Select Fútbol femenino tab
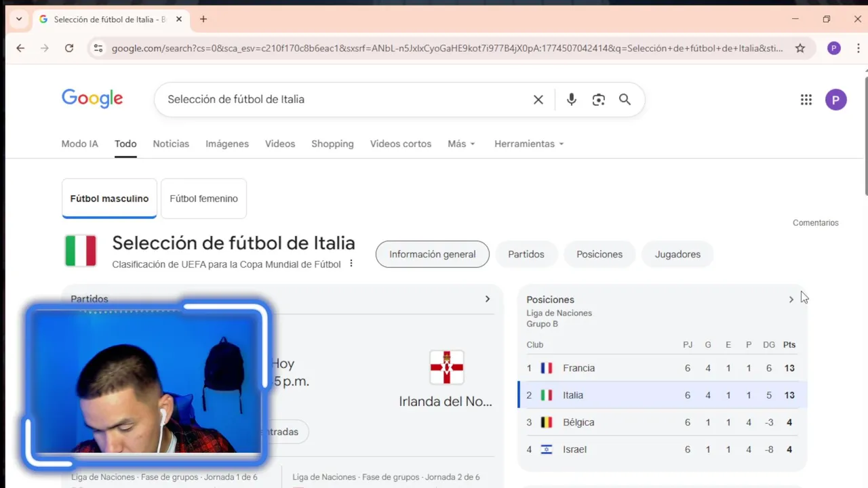Viewport: 868px width, 488px height. click(203, 199)
